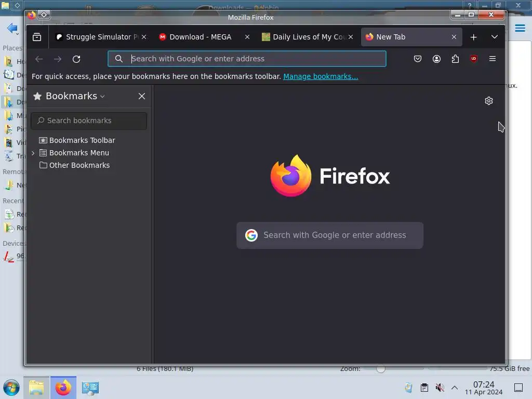Toggle muted volume tray icon
532x399 pixels.
coord(440,388)
